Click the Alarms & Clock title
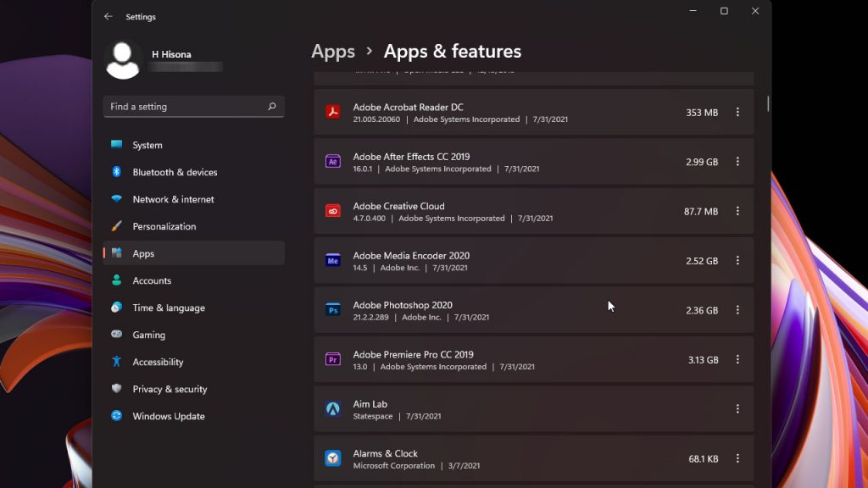The height and width of the screenshot is (488, 868). pyautogui.click(x=386, y=453)
